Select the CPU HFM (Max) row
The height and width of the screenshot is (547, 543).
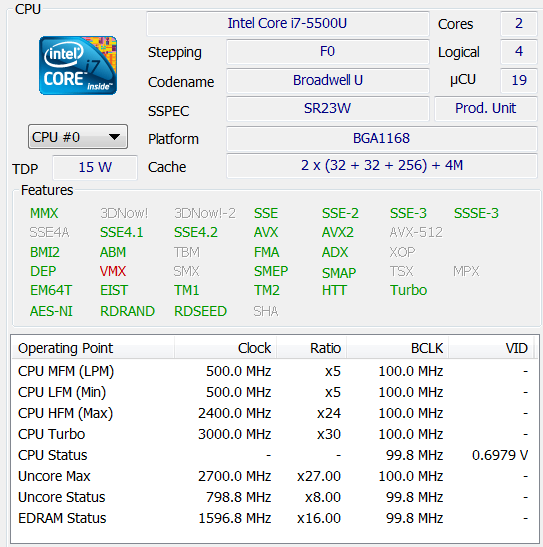[273, 413]
